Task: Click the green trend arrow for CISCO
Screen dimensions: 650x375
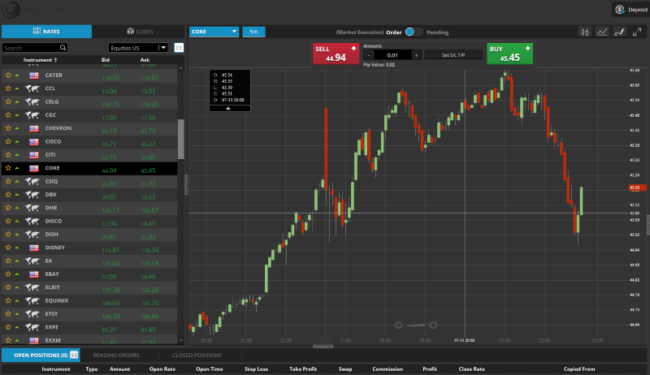Action: click(x=17, y=141)
